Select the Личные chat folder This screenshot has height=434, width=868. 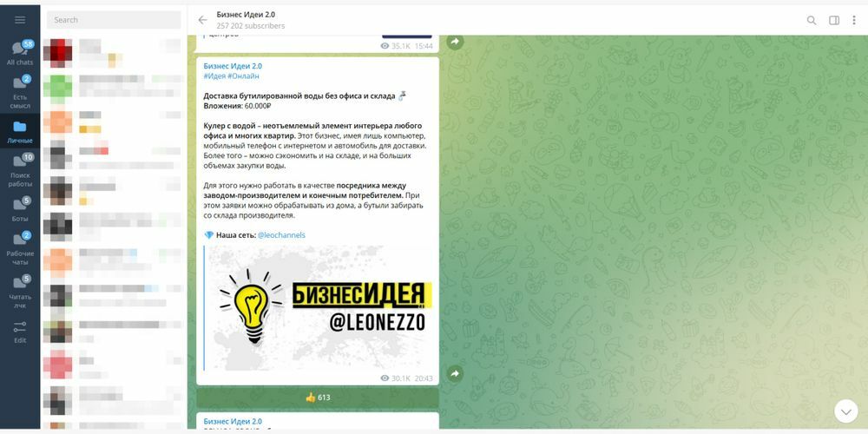(x=20, y=132)
